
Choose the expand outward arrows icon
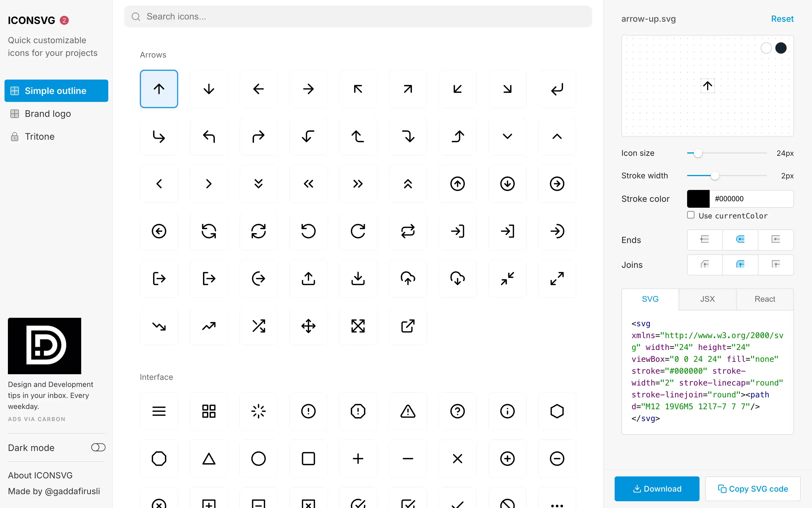[x=557, y=279]
